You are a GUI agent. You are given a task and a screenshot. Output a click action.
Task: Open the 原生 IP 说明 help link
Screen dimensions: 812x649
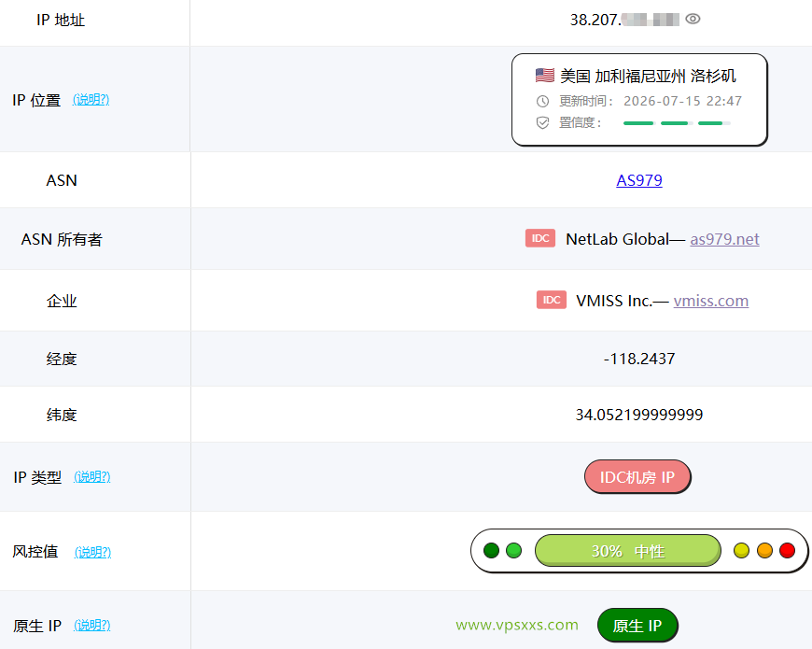[x=92, y=625]
